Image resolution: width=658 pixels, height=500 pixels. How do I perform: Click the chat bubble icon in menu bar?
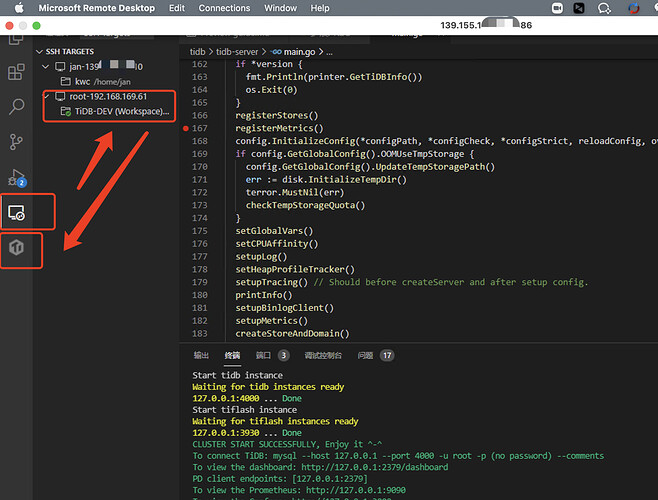point(604,8)
